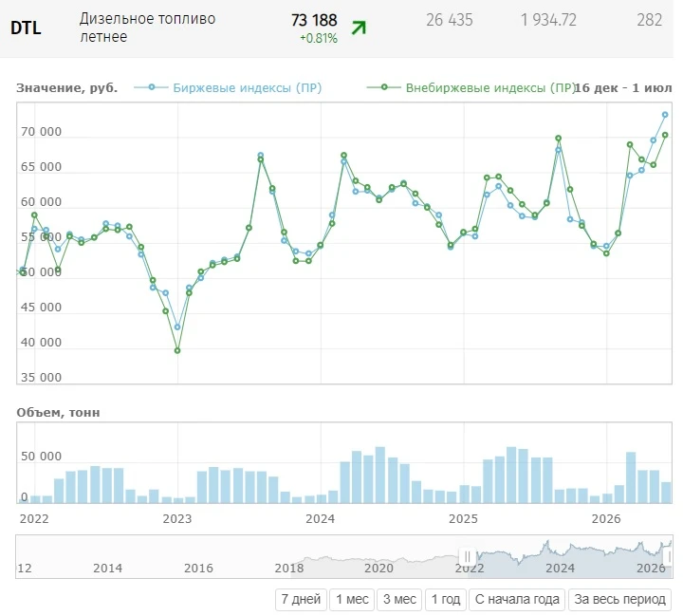Click the +0.81% change value
This screenshot has width=683, height=616.
(319, 38)
